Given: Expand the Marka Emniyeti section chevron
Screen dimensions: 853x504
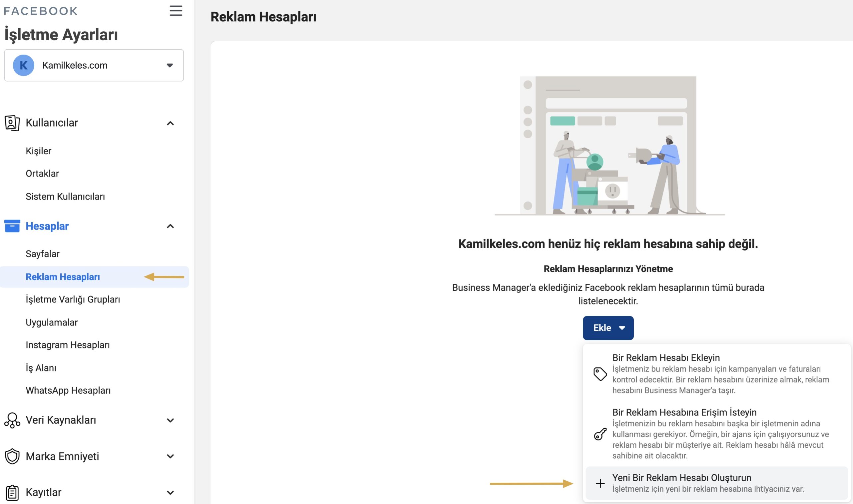Looking at the screenshot, I should [x=170, y=456].
